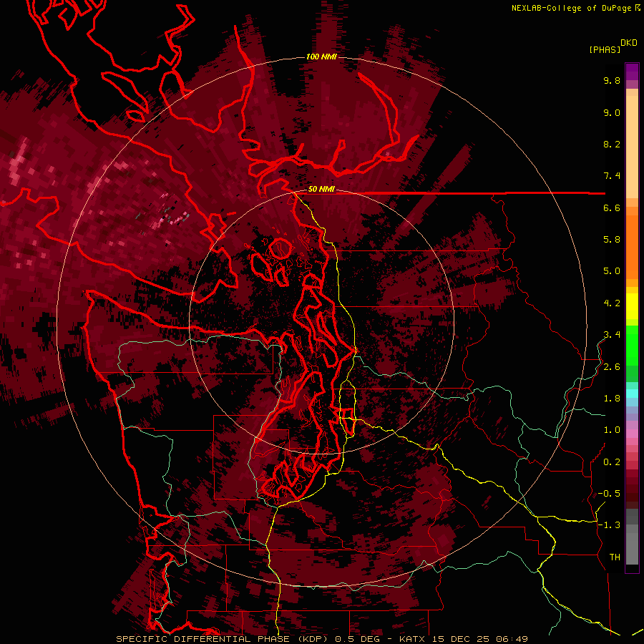Click the 0.2 color scale value
This screenshot has width=644, height=644.
click(x=612, y=462)
